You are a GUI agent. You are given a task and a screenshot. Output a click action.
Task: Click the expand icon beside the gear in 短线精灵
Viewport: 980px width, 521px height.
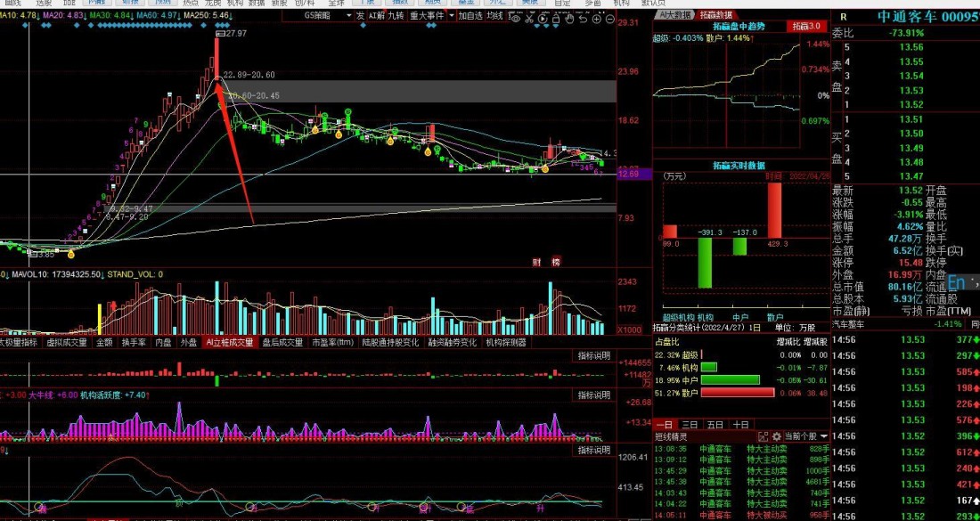tap(764, 436)
